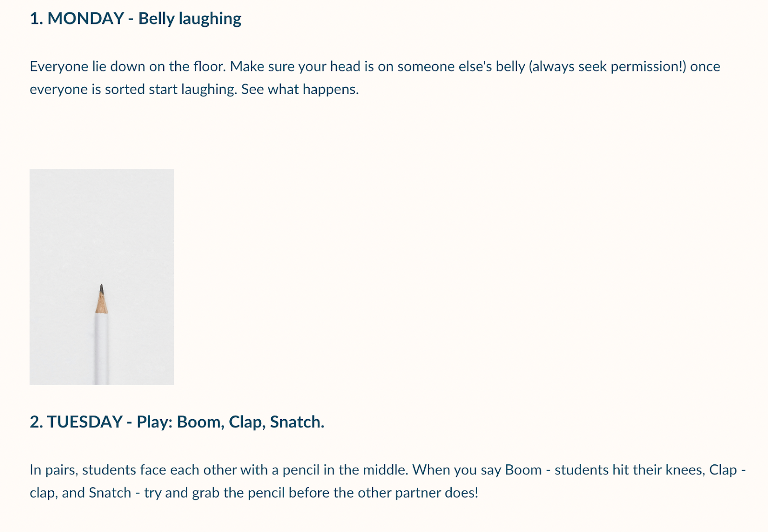Click the heading '1. MONDAY - Belly laughing'
The width and height of the screenshot is (768, 532).
click(x=135, y=19)
